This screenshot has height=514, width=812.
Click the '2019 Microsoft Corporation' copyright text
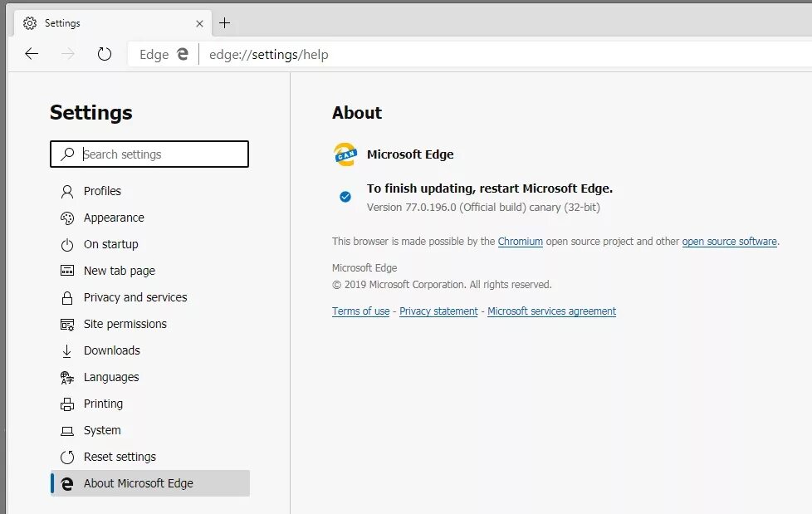(442, 285)
